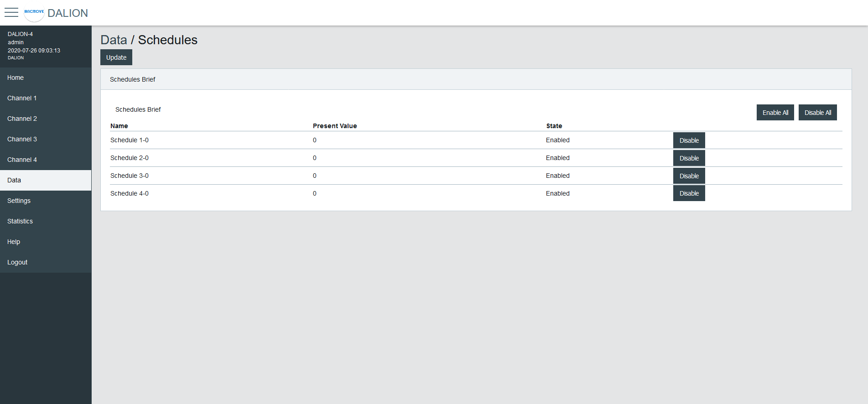Disable Schedule 2-0
Image resolution: width=868 pixels, height=404 pixels.
689,158
